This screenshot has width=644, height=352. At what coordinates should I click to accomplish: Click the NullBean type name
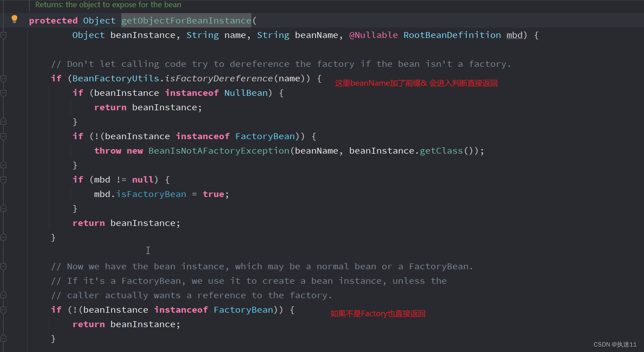(246, 93)
